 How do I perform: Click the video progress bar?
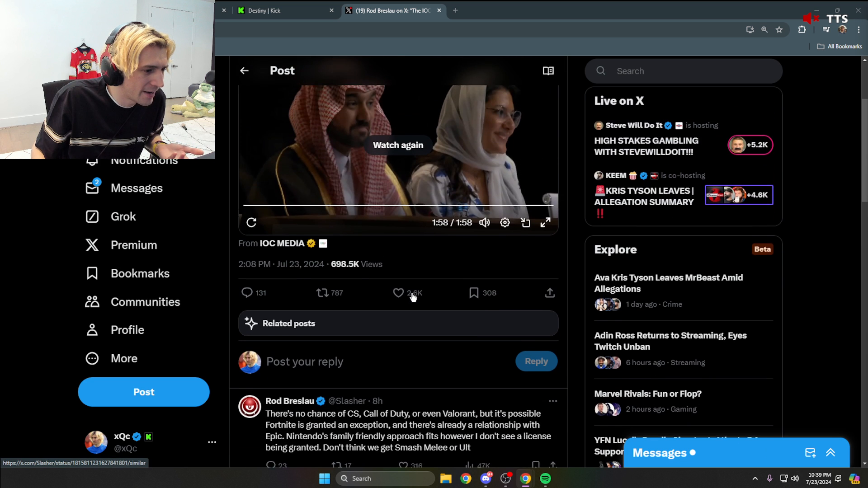(398, 205)
